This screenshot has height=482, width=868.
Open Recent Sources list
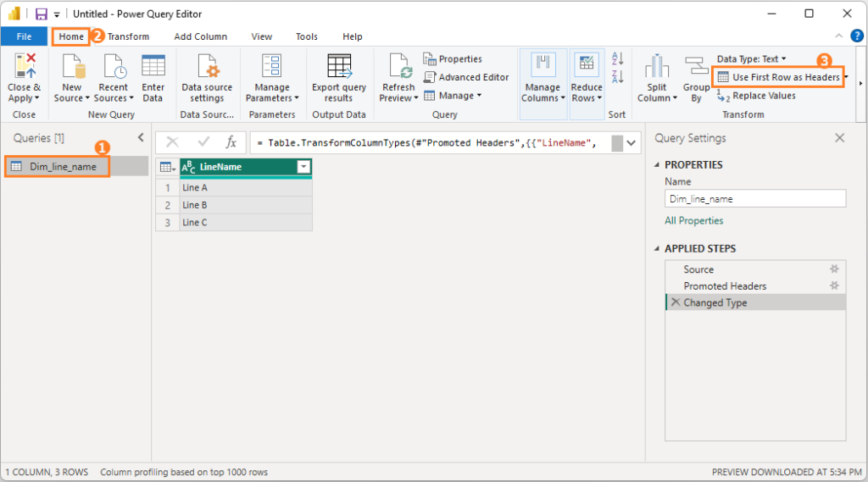click(x=114, y=77)
